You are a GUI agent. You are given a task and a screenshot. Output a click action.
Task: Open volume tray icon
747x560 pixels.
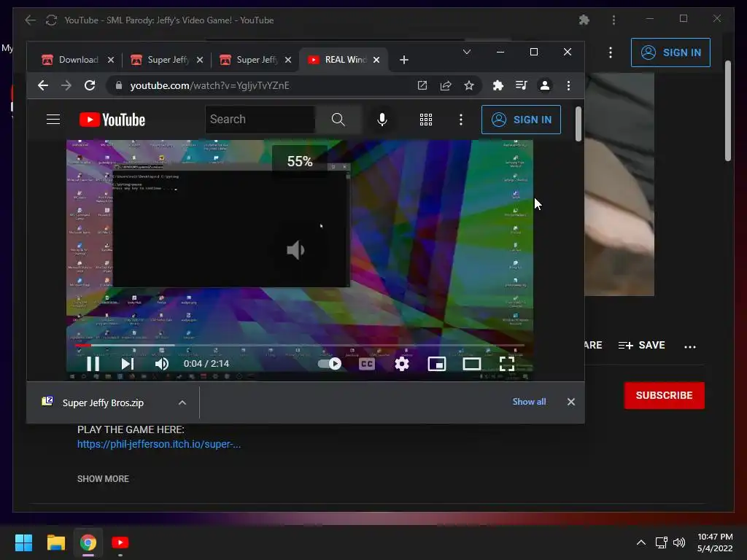[679, 542]
